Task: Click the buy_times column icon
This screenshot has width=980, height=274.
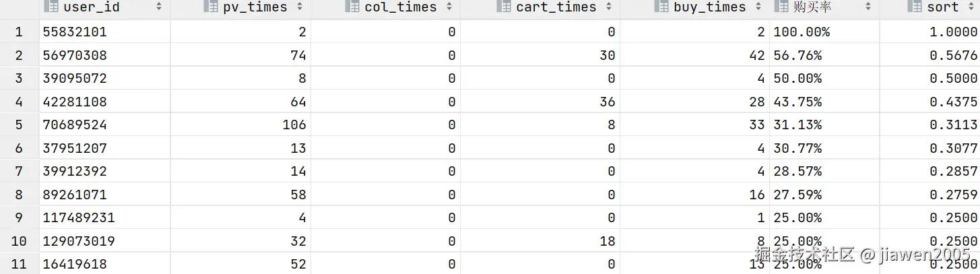Action: pos(661,7)
